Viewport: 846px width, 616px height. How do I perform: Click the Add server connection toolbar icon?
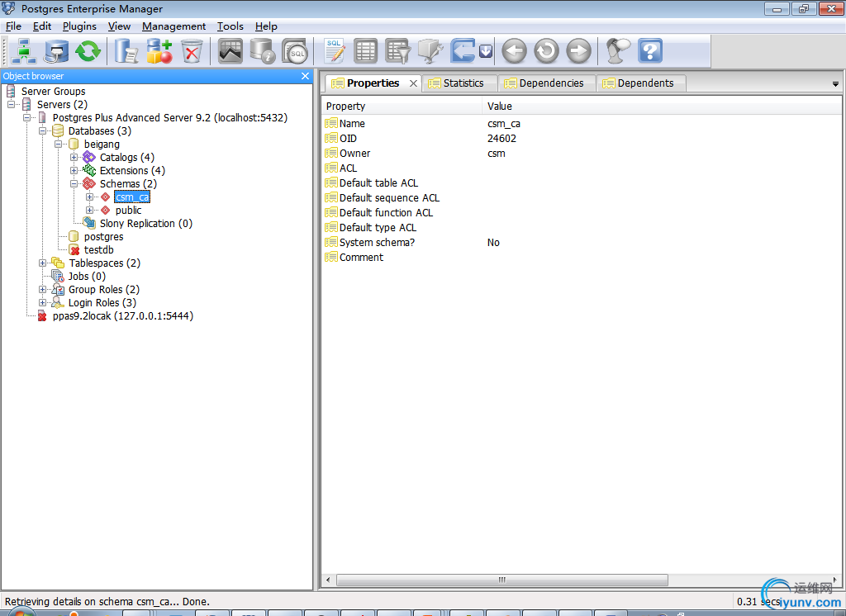click(x=24, y=52)
